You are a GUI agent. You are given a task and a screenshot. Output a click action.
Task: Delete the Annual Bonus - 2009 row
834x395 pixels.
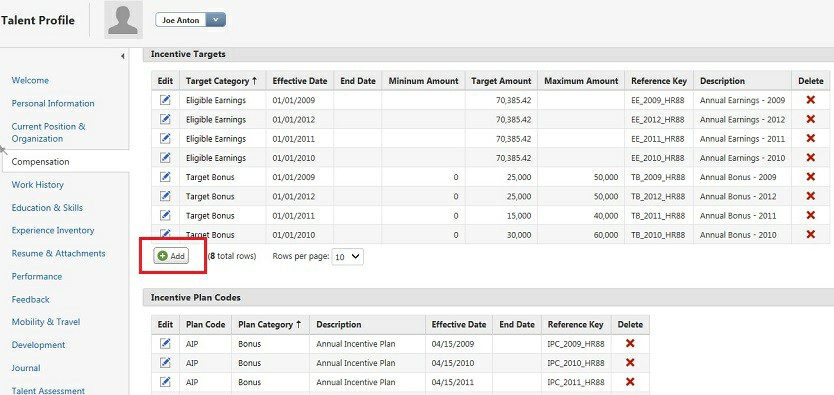[811, 177]
